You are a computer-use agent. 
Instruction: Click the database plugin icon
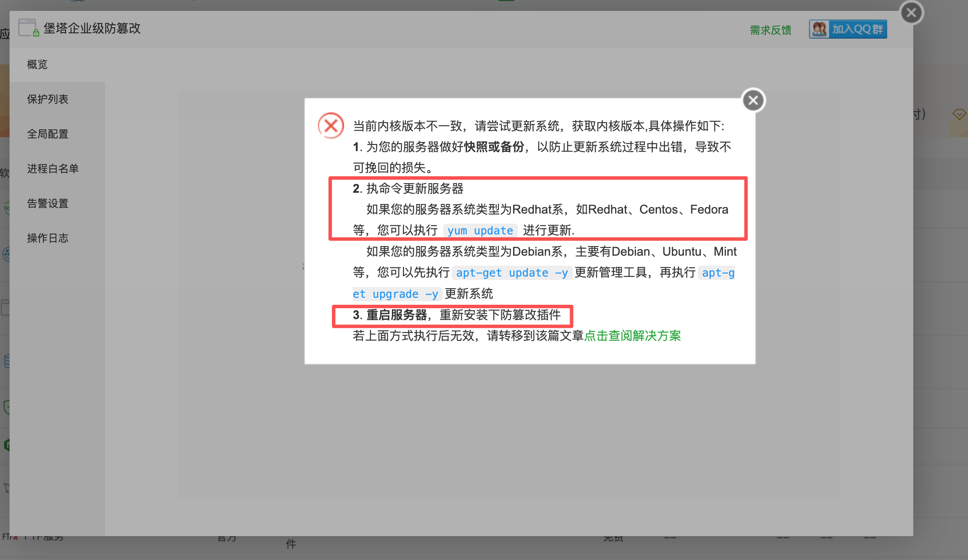(6, 361)
